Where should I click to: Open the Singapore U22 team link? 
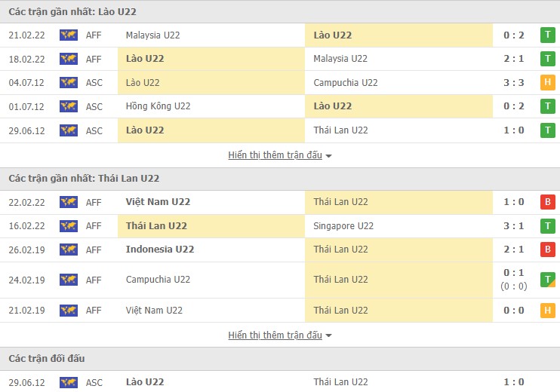pos(343,225)
